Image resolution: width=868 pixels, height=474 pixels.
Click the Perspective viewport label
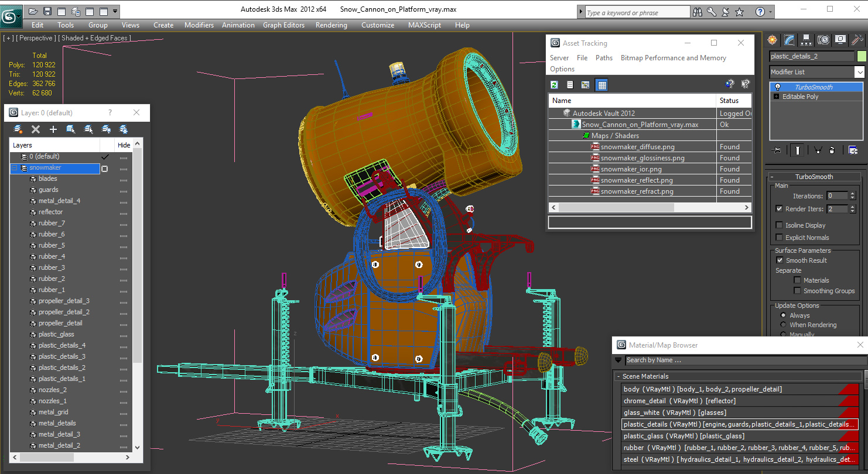click(x=36, y=38)
